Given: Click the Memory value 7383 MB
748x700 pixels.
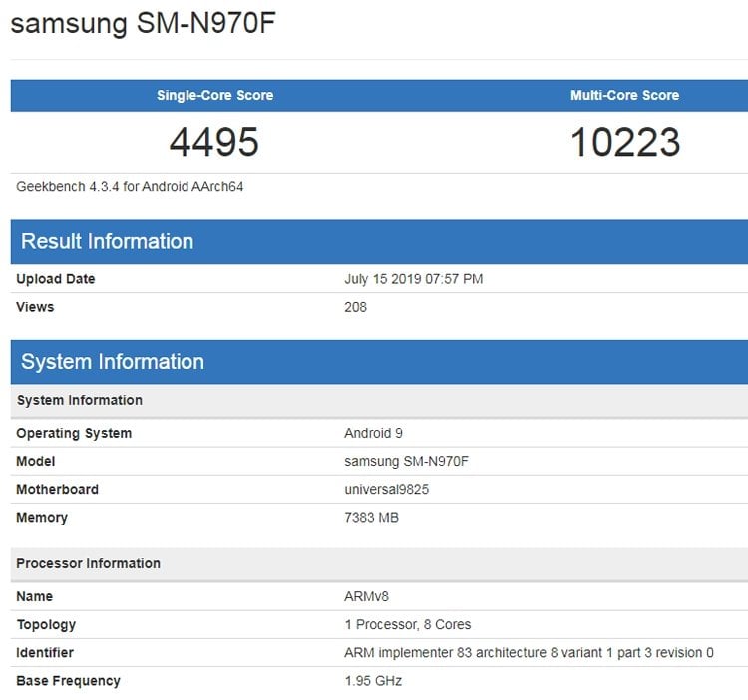Looking at the screenshot, I should 372,518.
